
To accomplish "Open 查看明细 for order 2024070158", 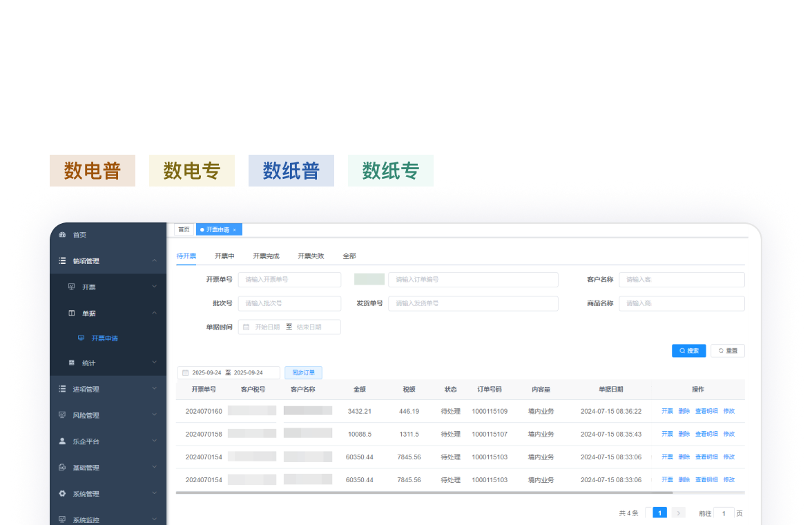I will pos(706,434).
